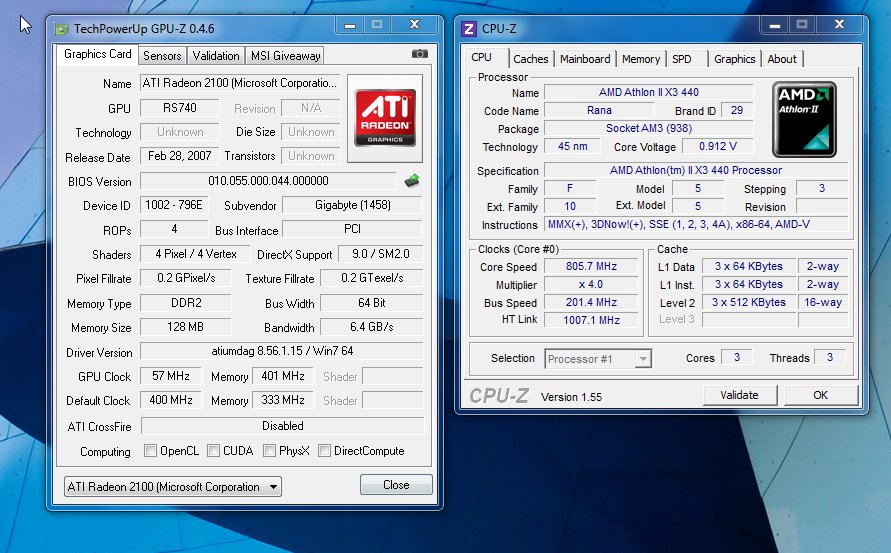Viewport: 891px width, 553px height.
Task: Click the GPU-Z title bar app icon
Action: coord(61,28)
